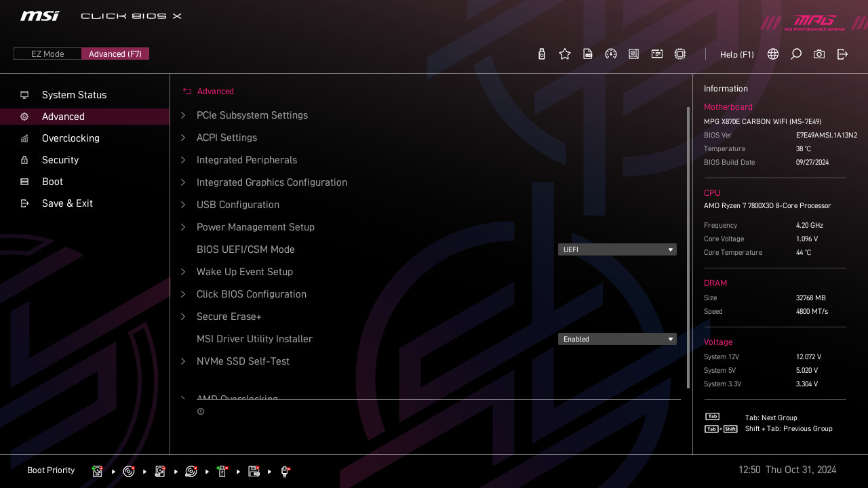Open the M-Flash USB drive icon
868x488 pixels.
(541, 54)
